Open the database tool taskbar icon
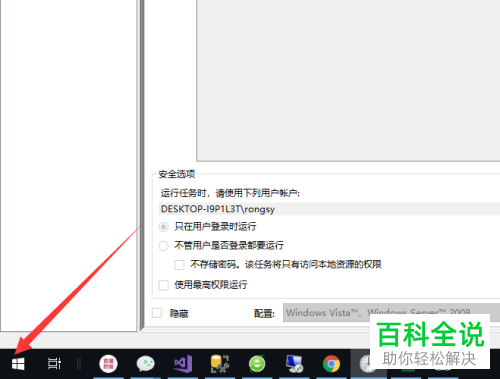500x379 pixels. 220,363
